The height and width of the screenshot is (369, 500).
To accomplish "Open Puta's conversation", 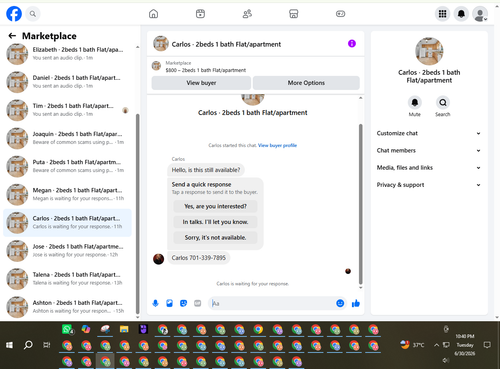I will (x=67, y=166).
